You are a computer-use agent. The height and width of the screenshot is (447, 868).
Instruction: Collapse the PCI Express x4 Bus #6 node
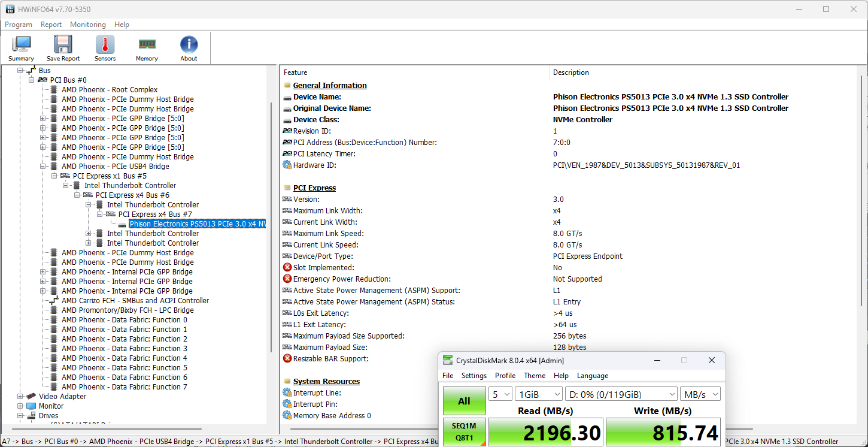pyautogui.click(x=77, y=195)
